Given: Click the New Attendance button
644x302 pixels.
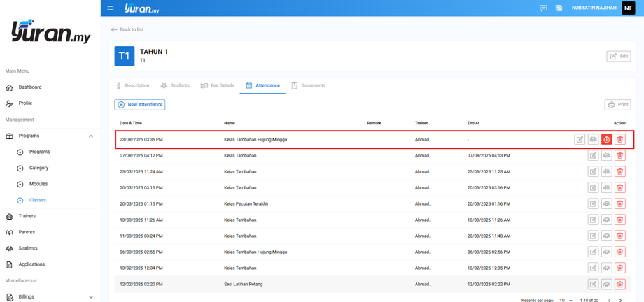Looking at the screenshot, I should pyautogui.click(x=140, y=105).
